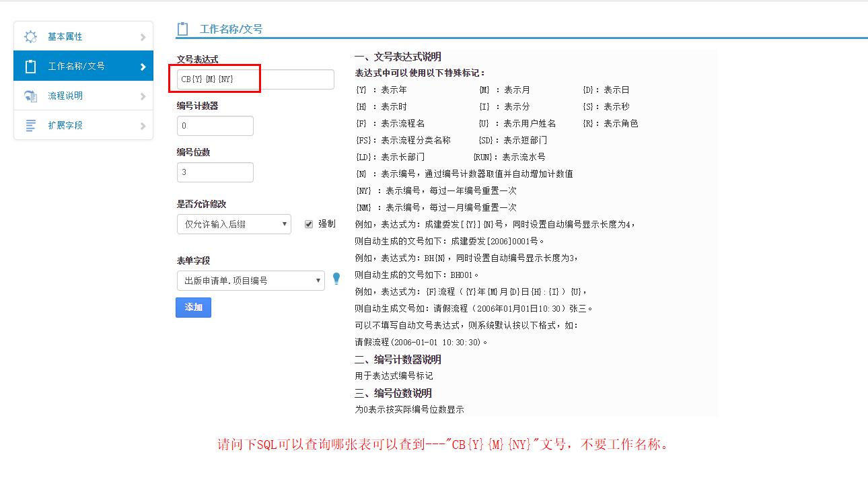Click the {S}:表示秒 text

click(x=606, y=106)
